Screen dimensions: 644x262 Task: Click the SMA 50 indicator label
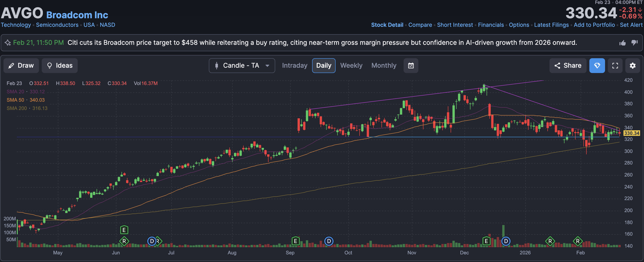point(15,100)
